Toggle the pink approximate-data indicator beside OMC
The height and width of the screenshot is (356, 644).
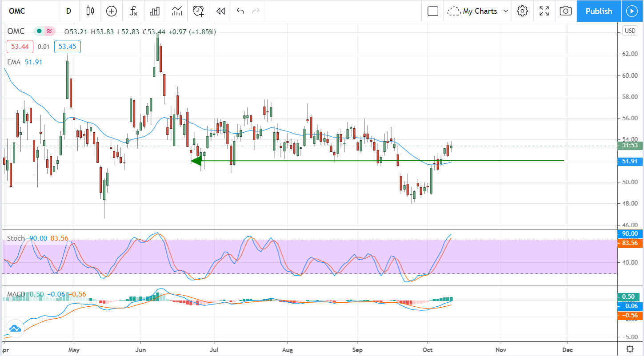(x=49, y=31)
